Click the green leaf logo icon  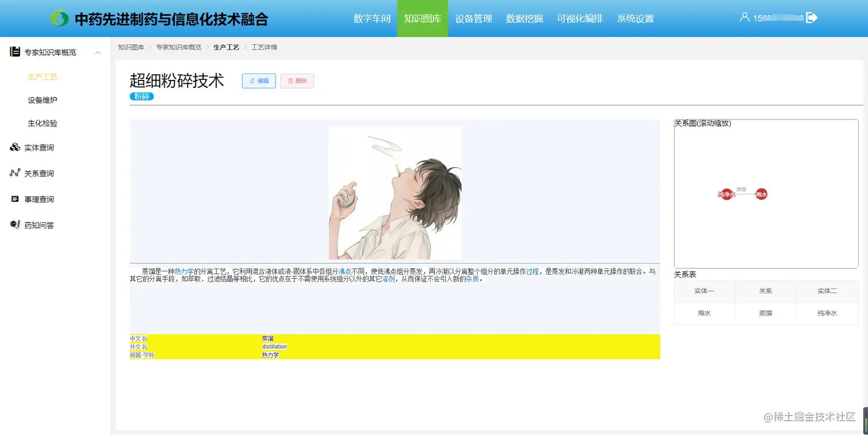59,19
